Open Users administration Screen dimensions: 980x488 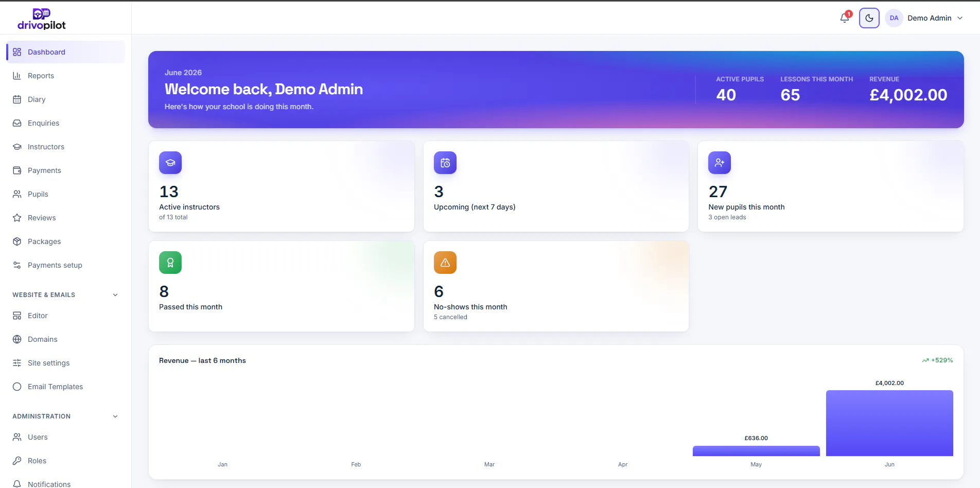[65, 437]
